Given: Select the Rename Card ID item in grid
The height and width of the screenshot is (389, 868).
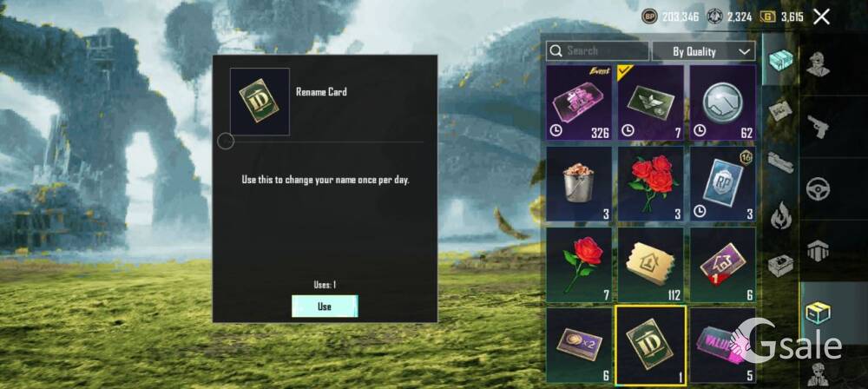Looking at the screenshot, I should click(x=650, y=346).
